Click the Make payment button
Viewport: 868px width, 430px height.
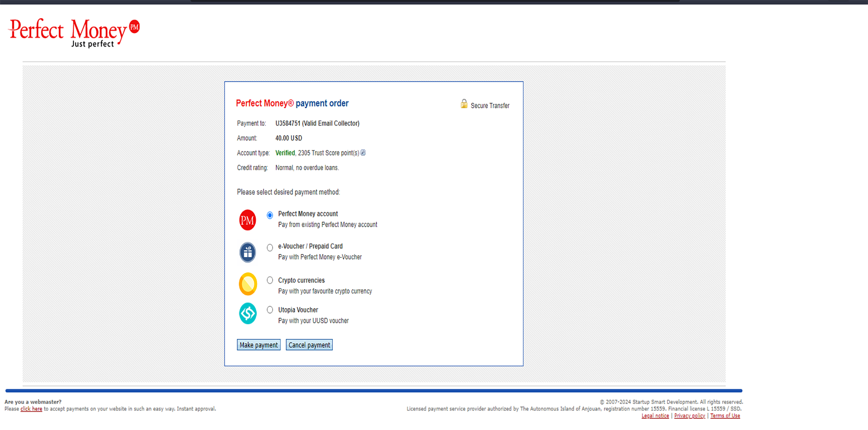coord(259,345)
